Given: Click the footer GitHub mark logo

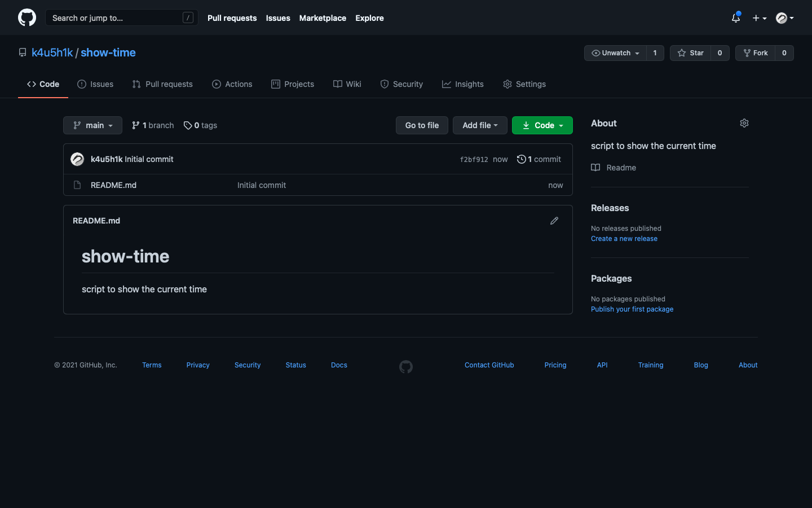Looking at the screenshot, I should [406, 367].
